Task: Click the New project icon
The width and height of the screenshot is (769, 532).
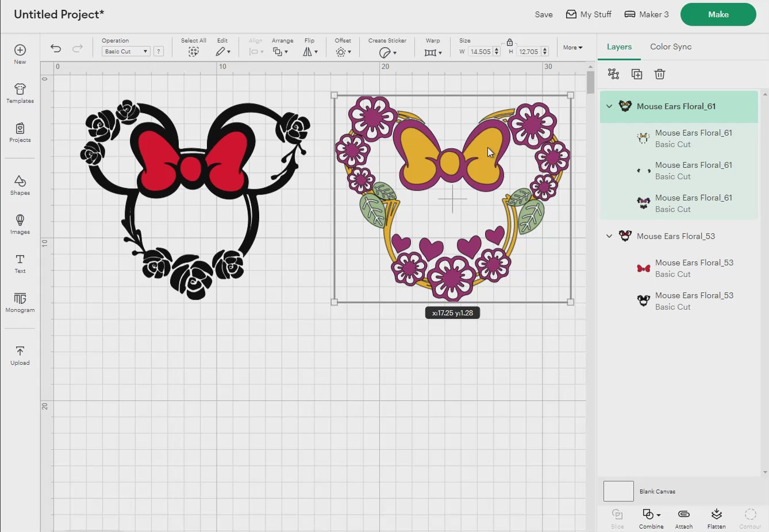Action: click(x=20, y=54)
